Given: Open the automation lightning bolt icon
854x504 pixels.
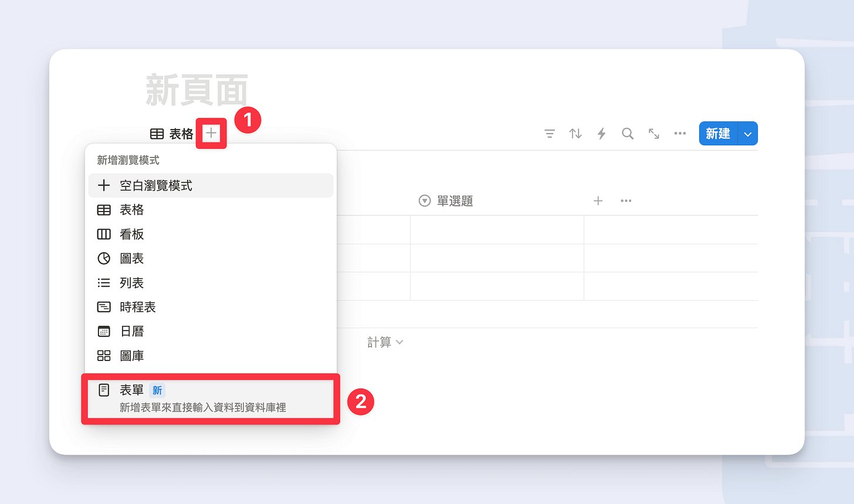Looking at the screenshot, I should click(601, 134).
